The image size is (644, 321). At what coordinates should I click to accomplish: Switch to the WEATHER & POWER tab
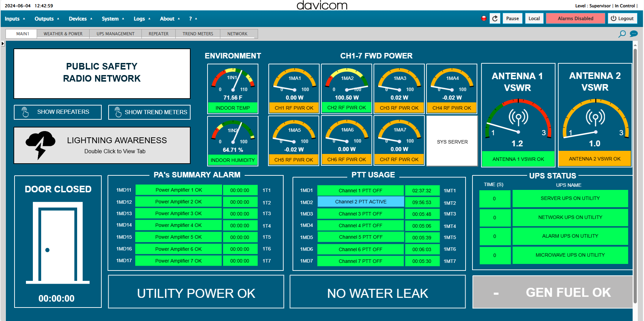coord(63,34)
